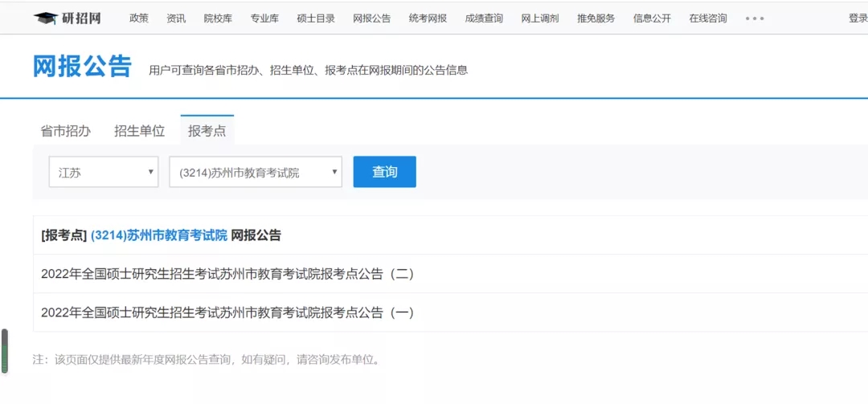Image resolution: width=868 pixels, height=404 pixels.
Task: Switch to the 招生单位 tab
Action: click(x=140, y=131)
